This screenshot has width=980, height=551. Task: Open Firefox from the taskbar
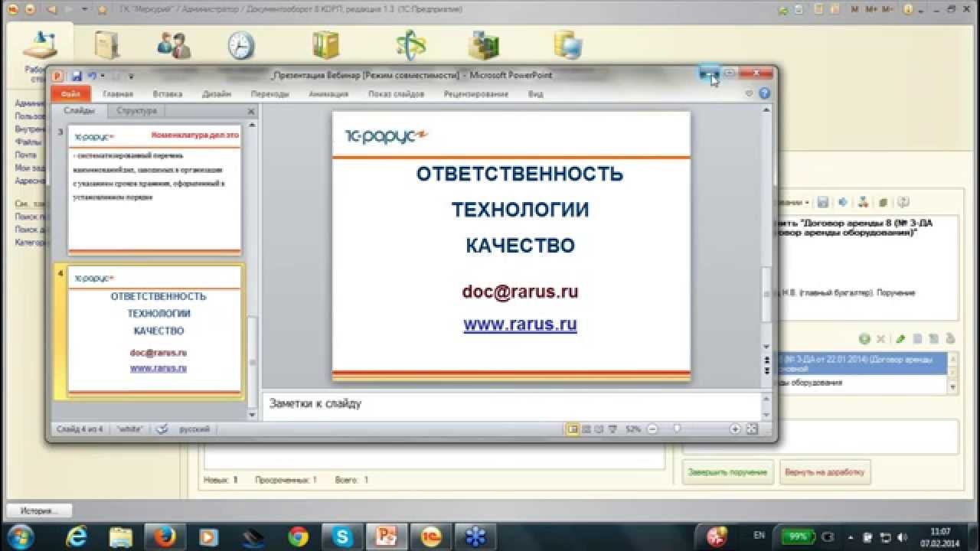click(x=165, y=536)
